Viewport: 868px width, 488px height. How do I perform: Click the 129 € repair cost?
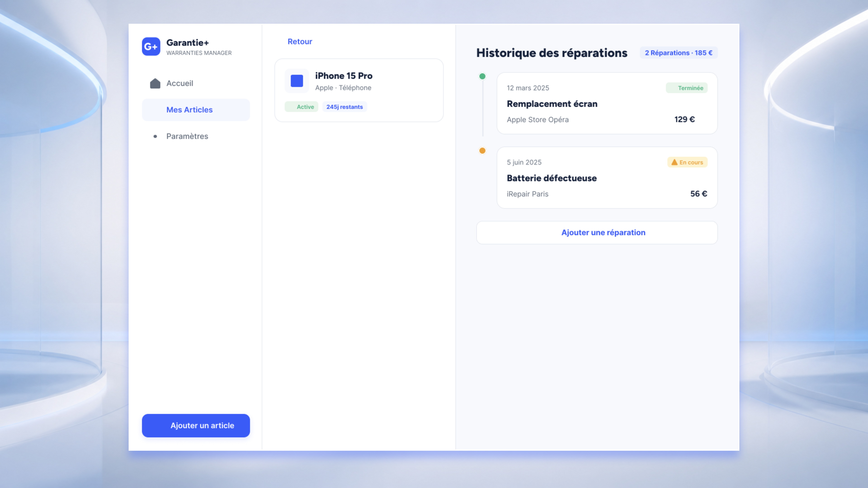click(x=684, y=120)
